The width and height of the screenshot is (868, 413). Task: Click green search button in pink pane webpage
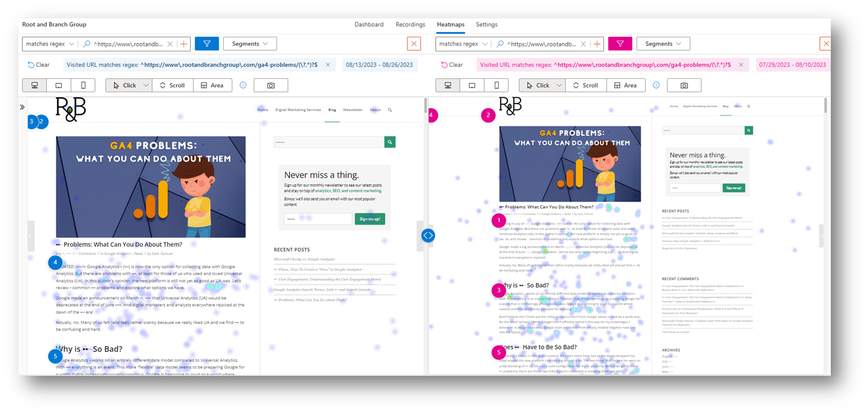pyautogui.click(x=748, y=130)
